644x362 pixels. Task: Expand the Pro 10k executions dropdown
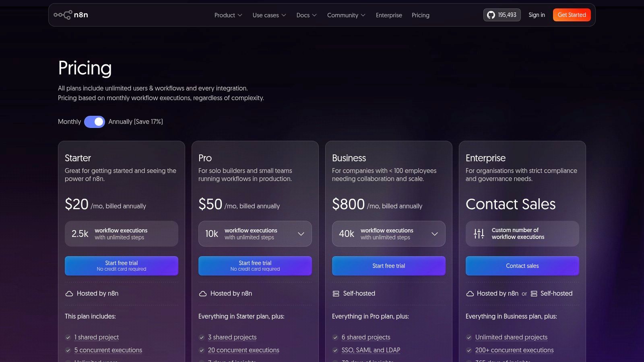(x=255, y=234)
